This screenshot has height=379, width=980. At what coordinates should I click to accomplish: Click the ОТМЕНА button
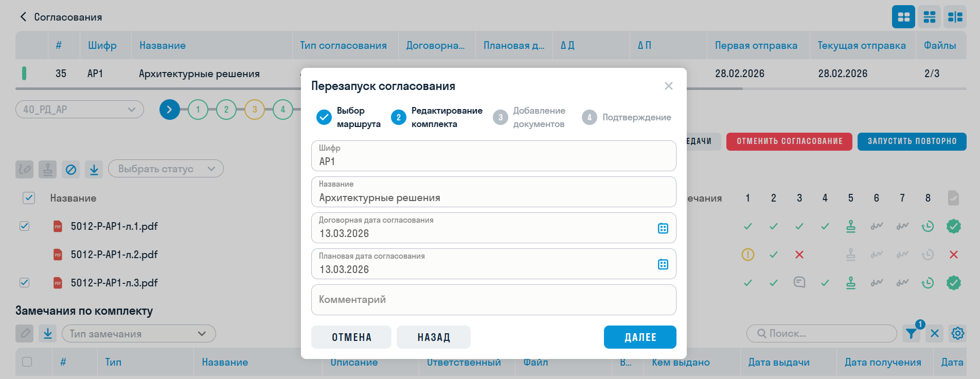(351, 337)
